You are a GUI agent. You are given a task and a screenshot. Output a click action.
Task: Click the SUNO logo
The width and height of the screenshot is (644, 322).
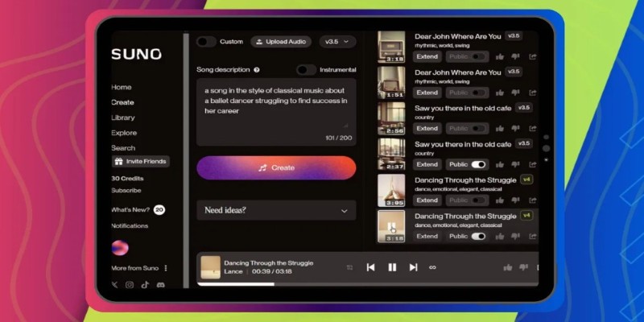click(x=136, y=54)
